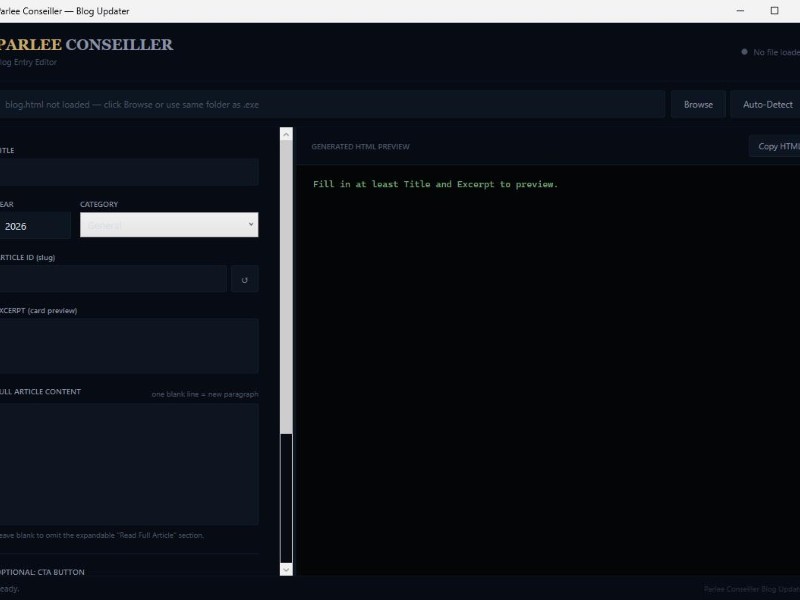Viewport: 800px width, 600px height.
Task: Click into the Full Article Content textarea
Action: 128,464
